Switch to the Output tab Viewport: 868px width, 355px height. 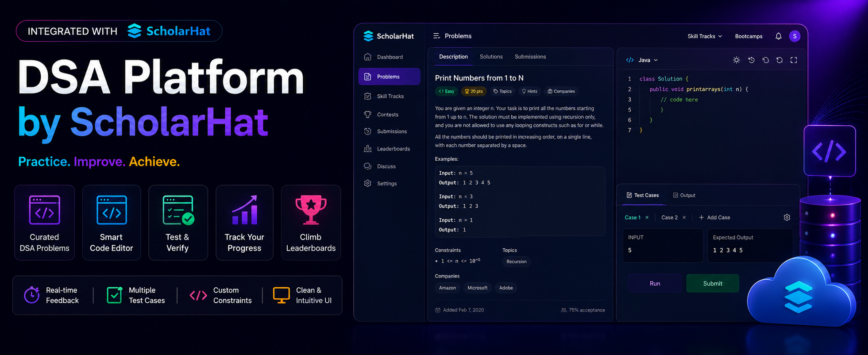point(684,195)
